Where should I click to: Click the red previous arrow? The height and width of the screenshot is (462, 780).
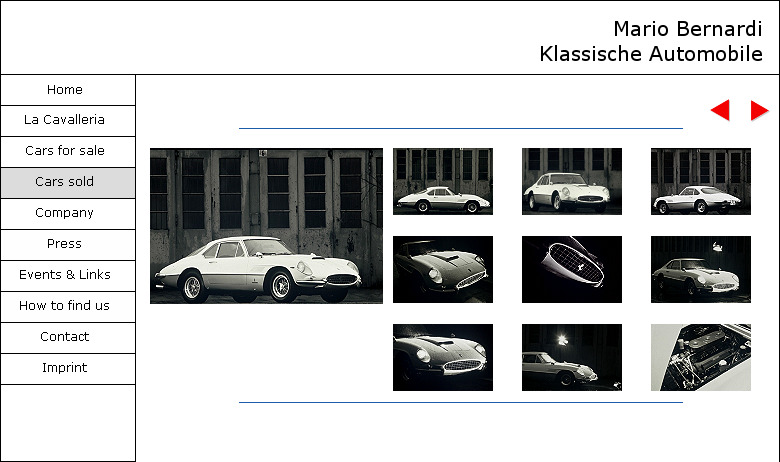click(720, 110)
